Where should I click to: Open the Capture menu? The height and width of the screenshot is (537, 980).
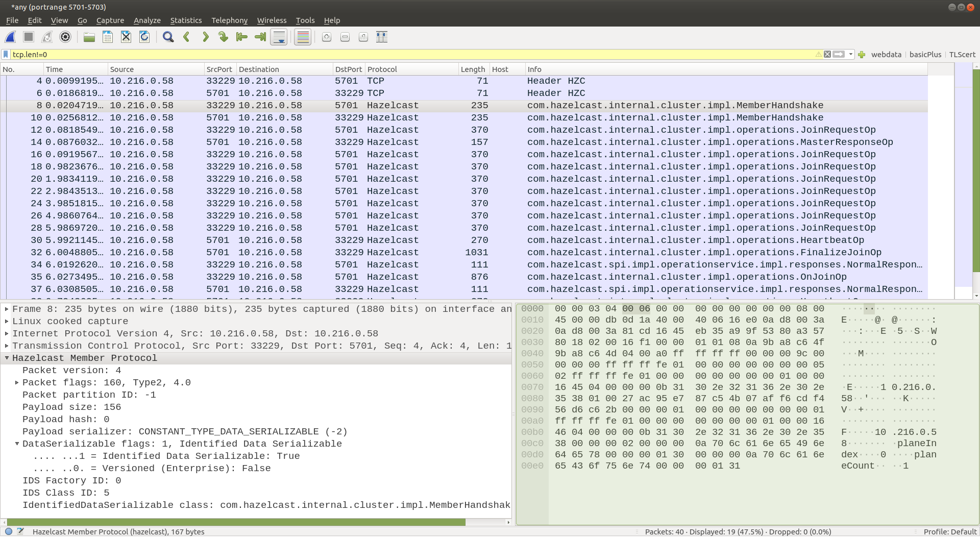[x=110, y=20]
